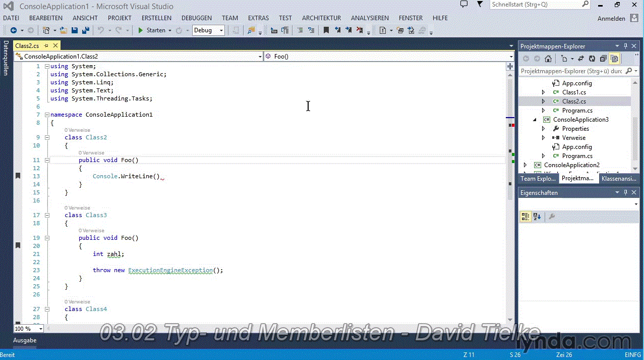The width and height of the screenshot is (644, 360).
Task: Select Class1.cs in Projektmappen-Explorer
Action: (574, 92)
